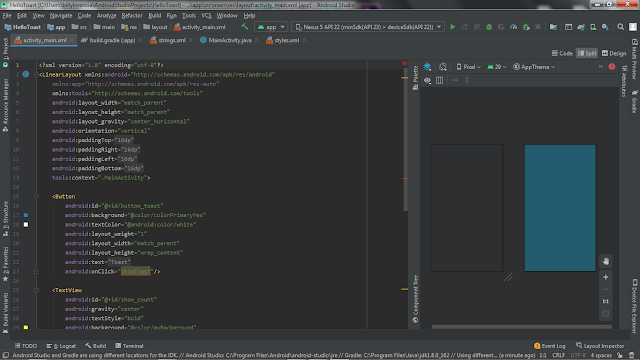Collapse the TextView fold marker on line 25
640x360 pixels.
36,290
